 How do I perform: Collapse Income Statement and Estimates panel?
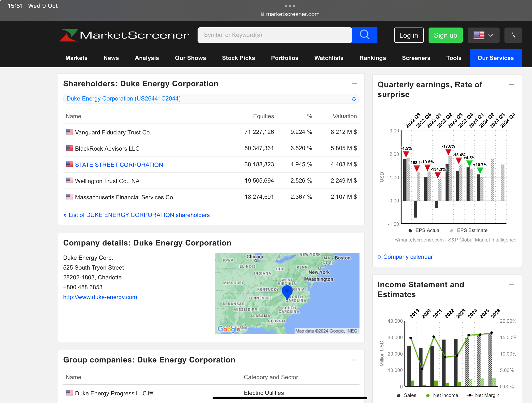[512, 285]
